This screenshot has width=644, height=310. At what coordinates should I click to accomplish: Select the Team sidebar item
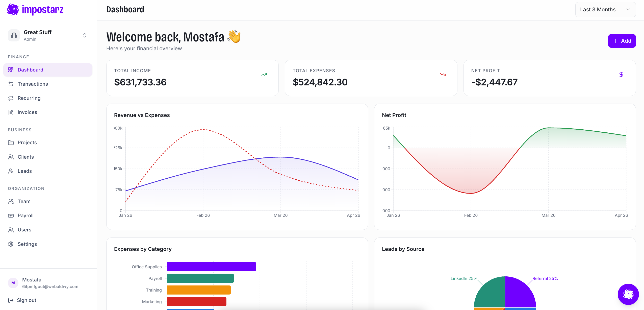[x=24, y=201]
